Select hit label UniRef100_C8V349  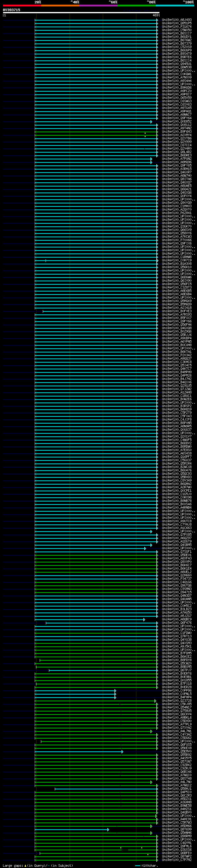[x=177, y=481]
